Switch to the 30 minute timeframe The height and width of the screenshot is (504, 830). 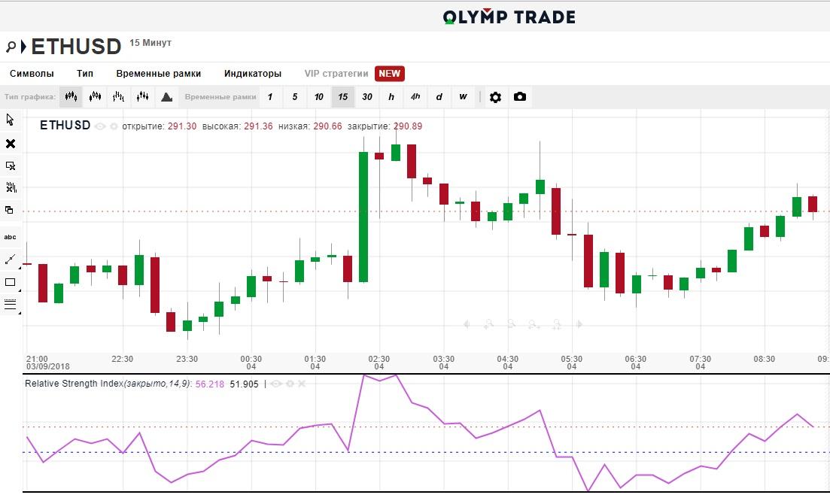(366, 97)
